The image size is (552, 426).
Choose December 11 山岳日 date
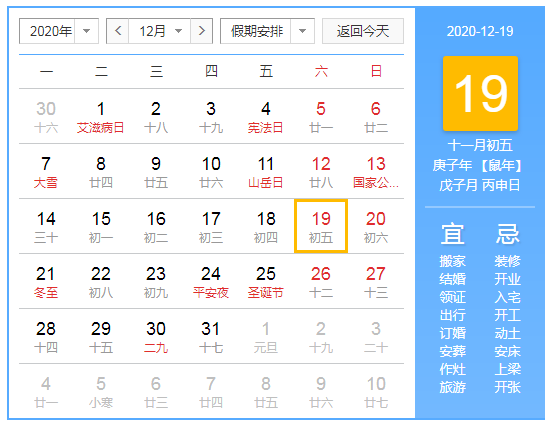266,171
